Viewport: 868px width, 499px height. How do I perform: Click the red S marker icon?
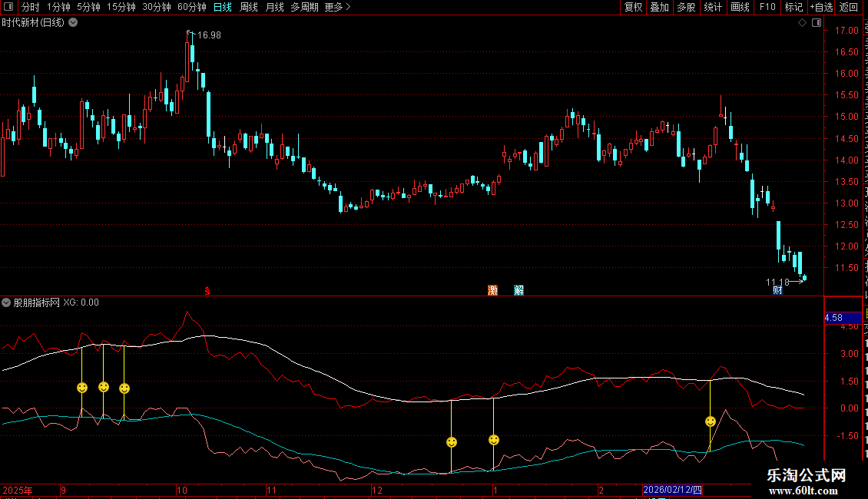coord(207,290)
